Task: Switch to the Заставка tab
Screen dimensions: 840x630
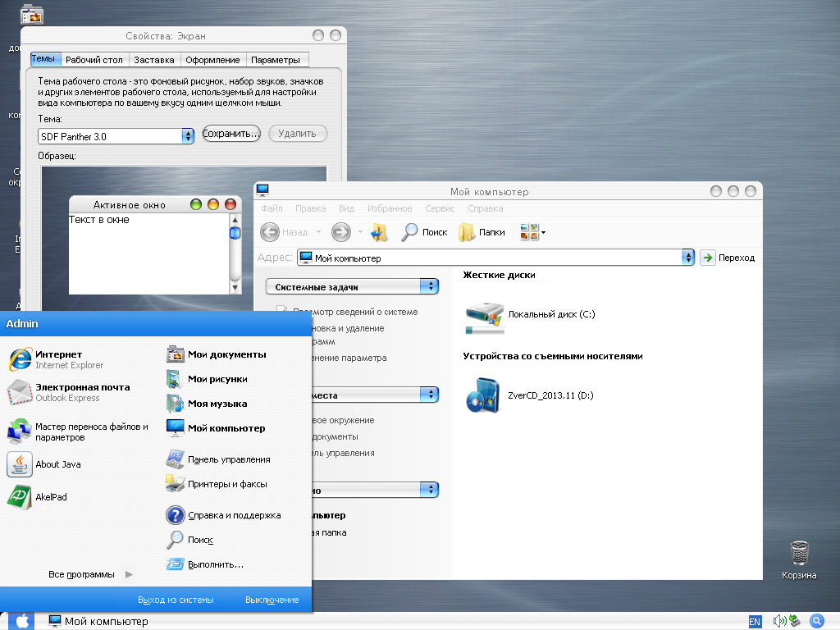Action: [x=154, y=60]
